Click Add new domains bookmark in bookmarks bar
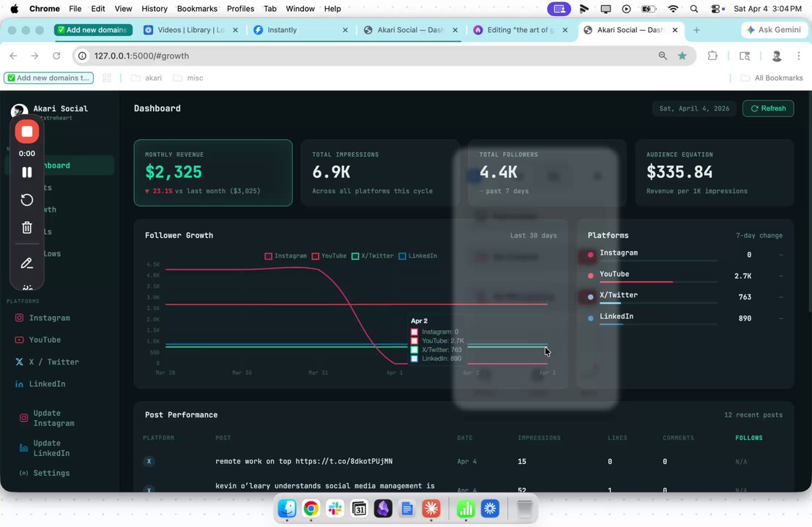 pos(48,78)
